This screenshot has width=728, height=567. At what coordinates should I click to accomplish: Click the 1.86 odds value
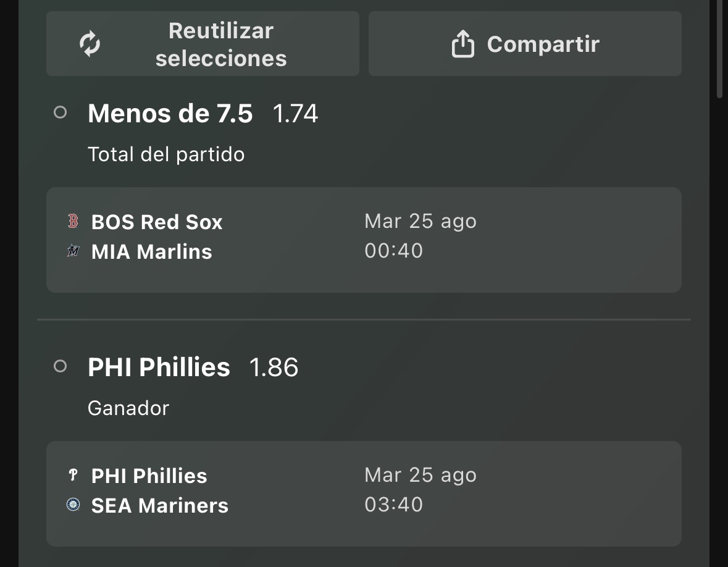coord(274,367)
